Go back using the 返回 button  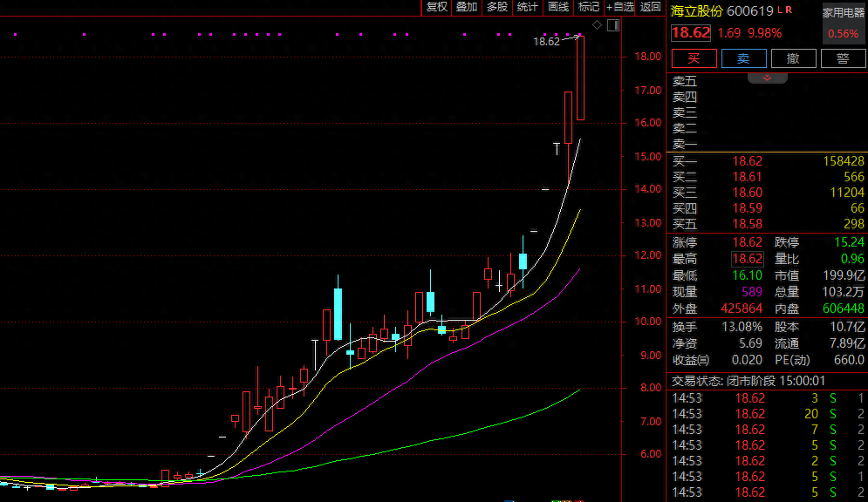pyautogui.click(x=651, y=7)
